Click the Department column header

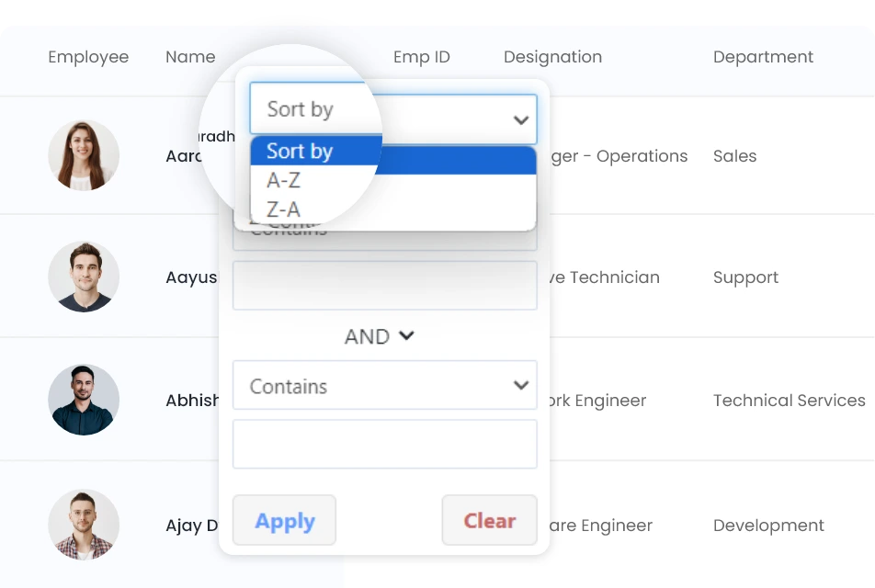763,57
